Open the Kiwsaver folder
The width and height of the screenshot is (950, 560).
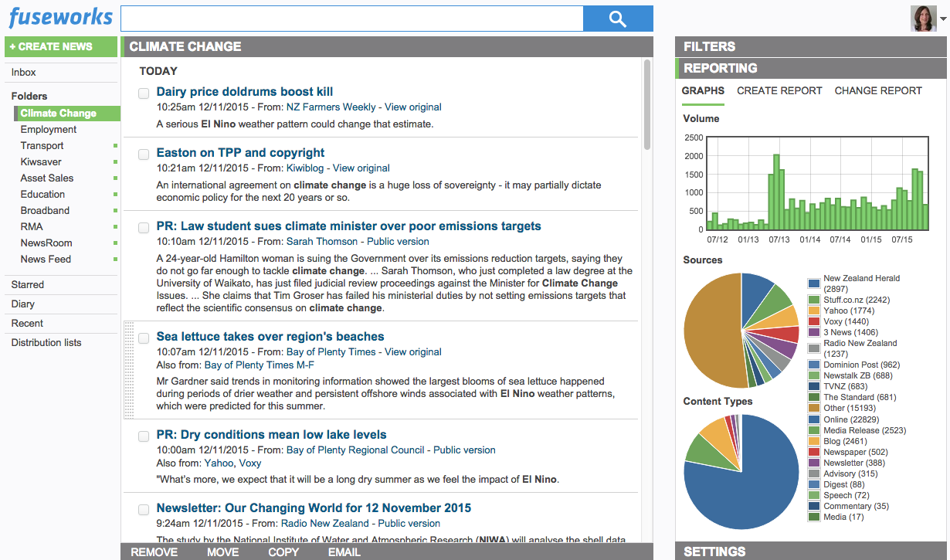[x=41, y=162]
